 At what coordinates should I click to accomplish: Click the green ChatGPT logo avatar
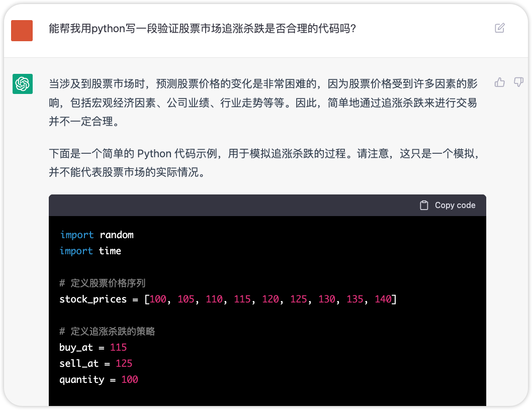pos(23,84)
